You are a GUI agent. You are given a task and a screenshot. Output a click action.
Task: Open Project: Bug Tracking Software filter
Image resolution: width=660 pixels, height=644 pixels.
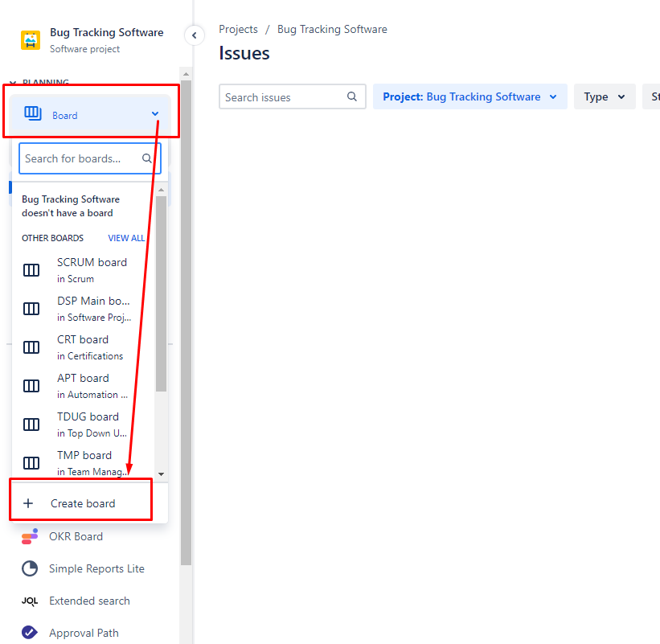[x=469, y=96]
